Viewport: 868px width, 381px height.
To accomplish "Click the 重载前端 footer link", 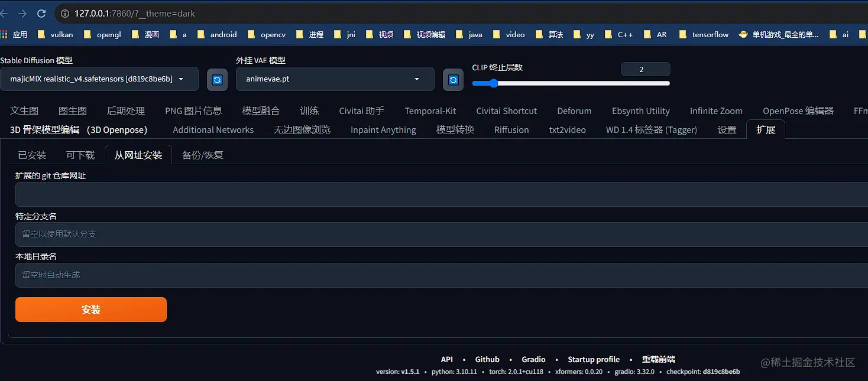I will click(659, 359).
